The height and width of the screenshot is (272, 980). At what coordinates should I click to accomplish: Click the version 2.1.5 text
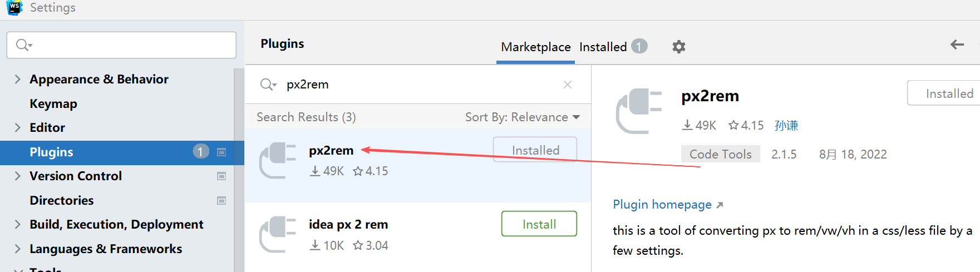click(784, 154)
